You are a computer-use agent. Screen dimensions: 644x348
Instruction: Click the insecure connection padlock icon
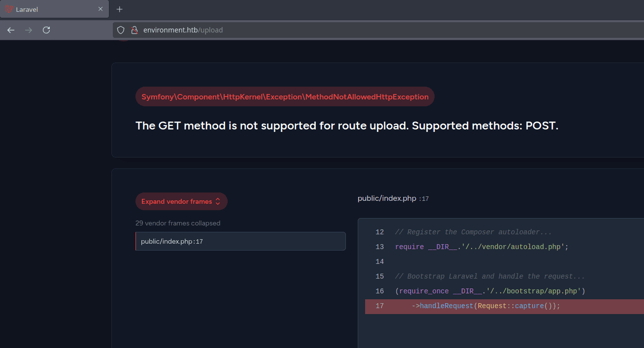click(134, 30)
